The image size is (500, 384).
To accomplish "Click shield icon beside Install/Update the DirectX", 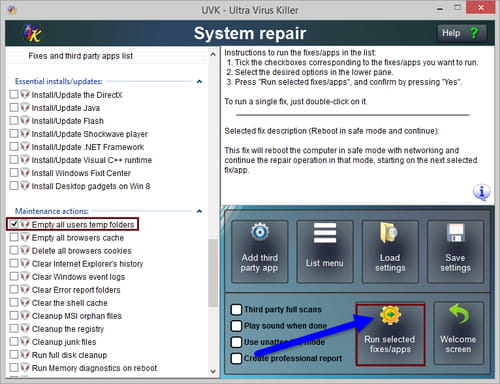I will pos(25,94).
